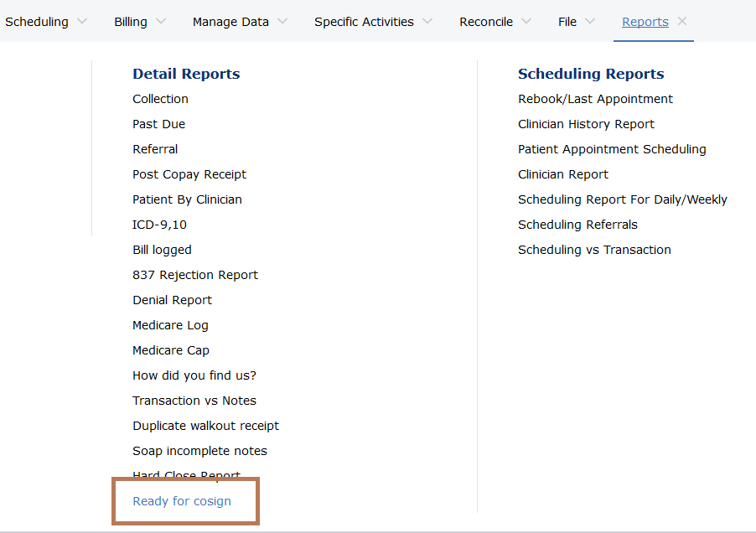
Task: Close the Reports menu with the X icon
Action: (682, 22)
